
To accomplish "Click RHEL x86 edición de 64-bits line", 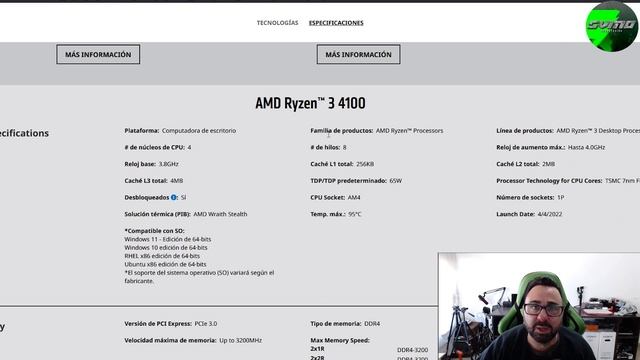I will click(162, 256).
